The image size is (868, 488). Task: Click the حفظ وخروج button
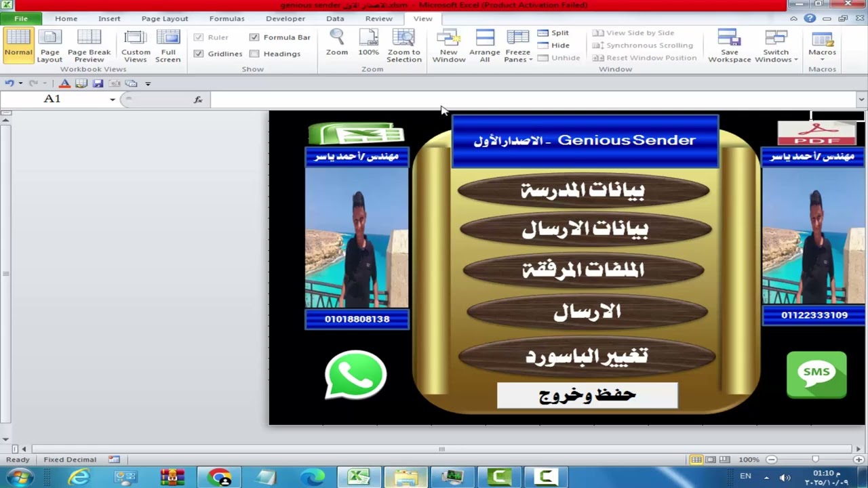point(587,395)
